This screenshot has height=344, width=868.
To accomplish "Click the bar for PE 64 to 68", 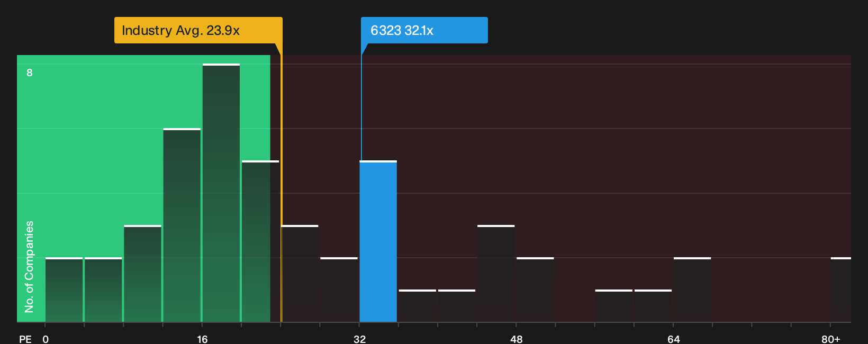I will pyautogui.click(x=692, y=290).
